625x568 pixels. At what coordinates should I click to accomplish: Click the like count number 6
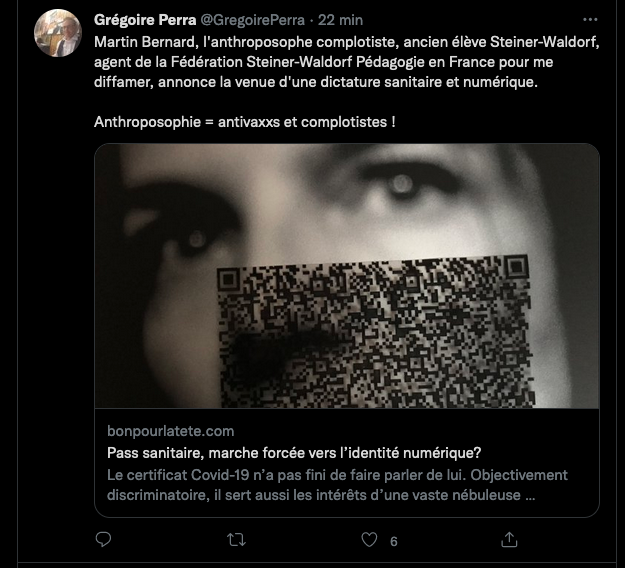click(x=393, y=541)
